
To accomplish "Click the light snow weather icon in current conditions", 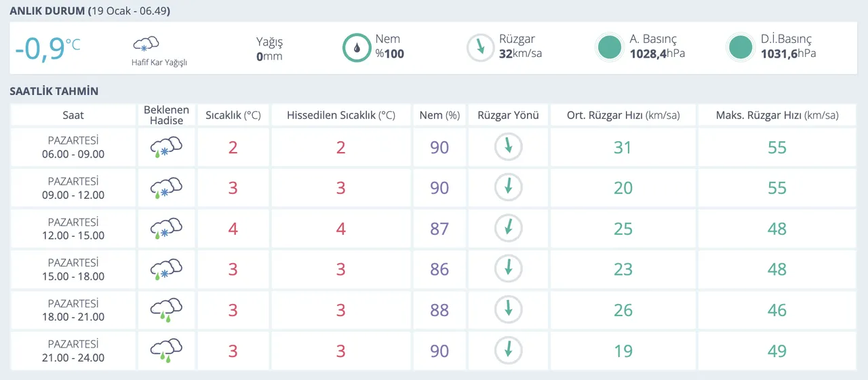I will pyautogui.click(x=146, y=45).
